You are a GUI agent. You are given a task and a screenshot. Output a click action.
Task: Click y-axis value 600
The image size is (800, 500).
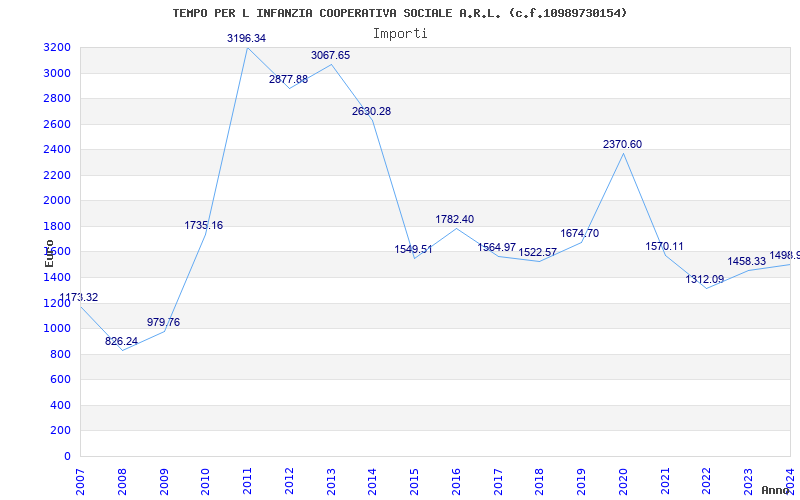[61, 380]
